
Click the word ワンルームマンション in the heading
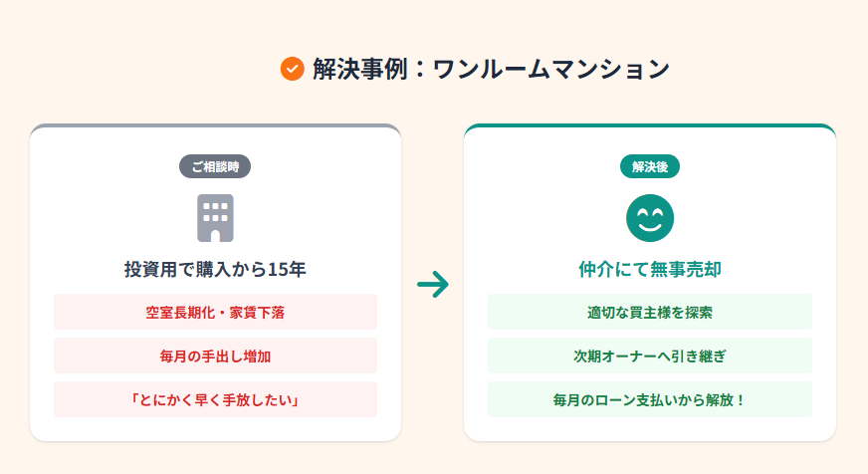[x=551, y=70]
